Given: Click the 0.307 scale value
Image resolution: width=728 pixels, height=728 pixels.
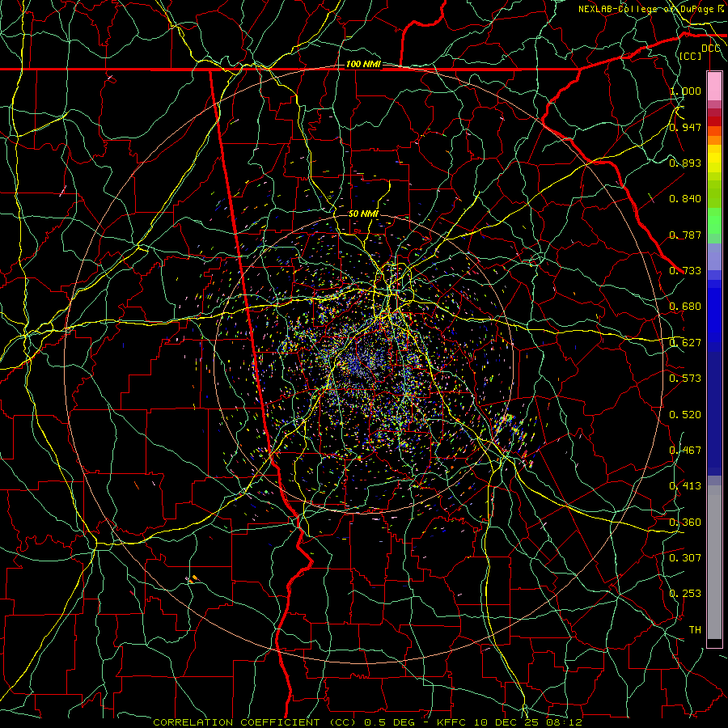Looking at the screenshot, I should 685,558.
